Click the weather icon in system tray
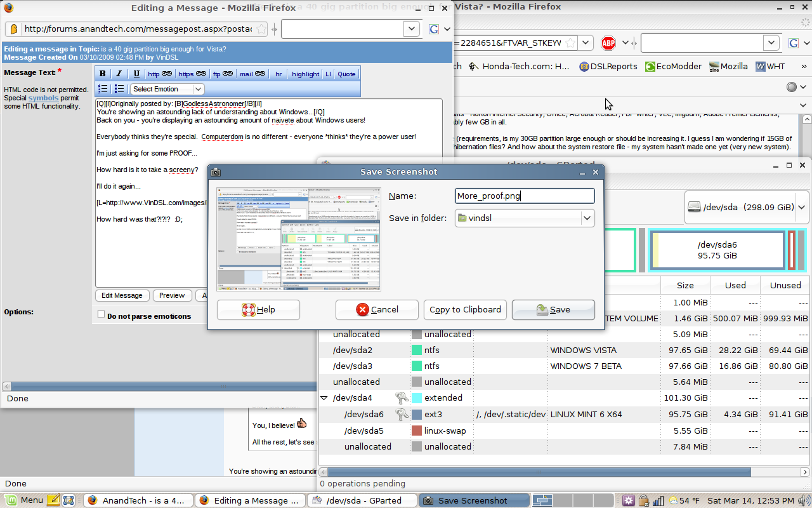812x508 pixels. pyautogui.click(x=674, y=500)
